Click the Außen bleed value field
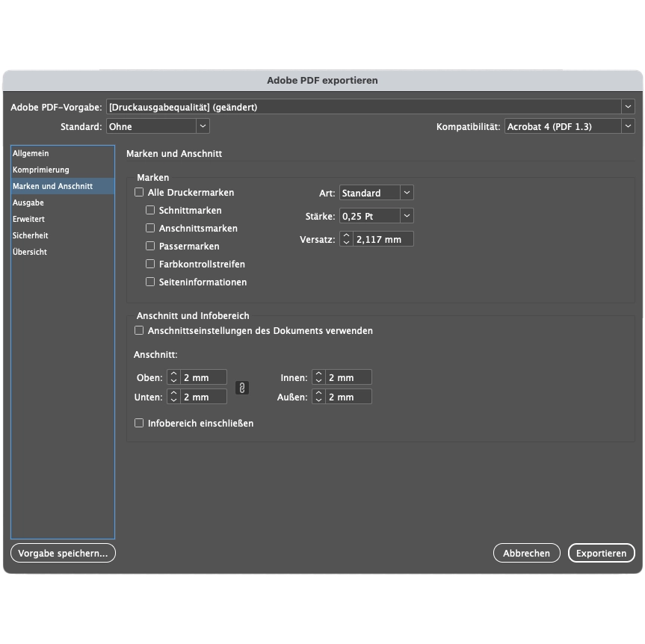Viewport: 645px width, 644px height. pyautogui.click(x=349, y=397)
